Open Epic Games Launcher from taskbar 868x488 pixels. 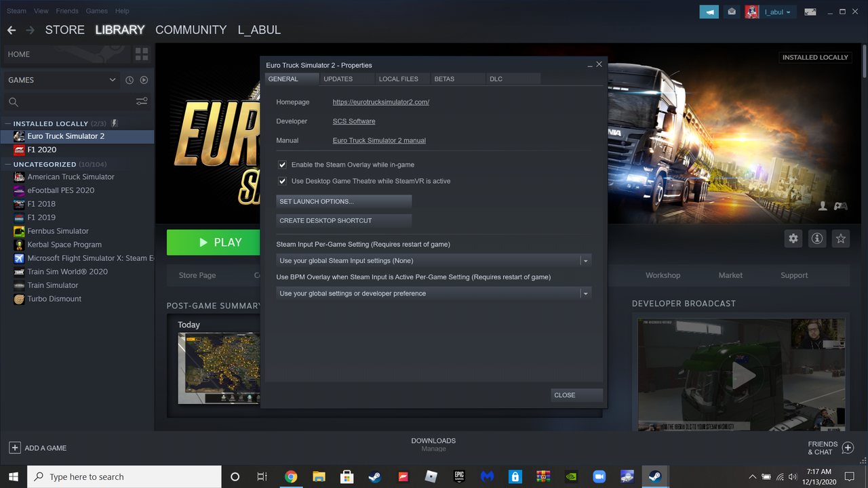pyautogui.click(x=459, y=476)
